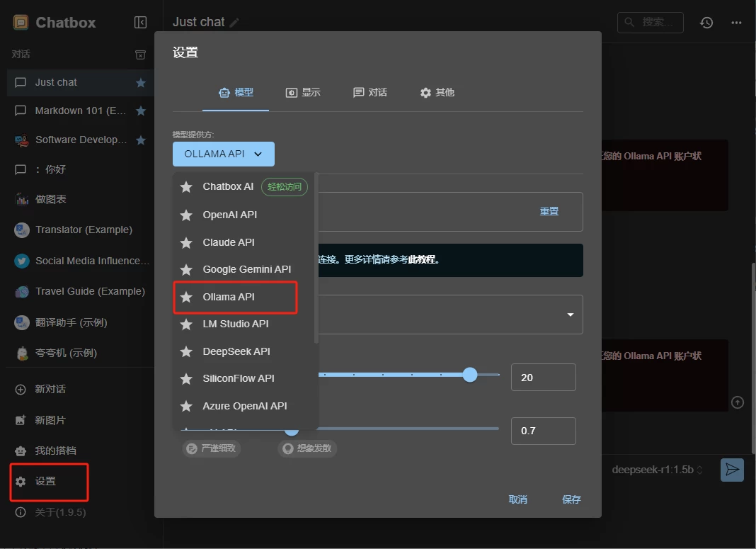The height and width of the screenshot is (549, 756).
Task: Click the 保存 button
Action: point(571,499)
